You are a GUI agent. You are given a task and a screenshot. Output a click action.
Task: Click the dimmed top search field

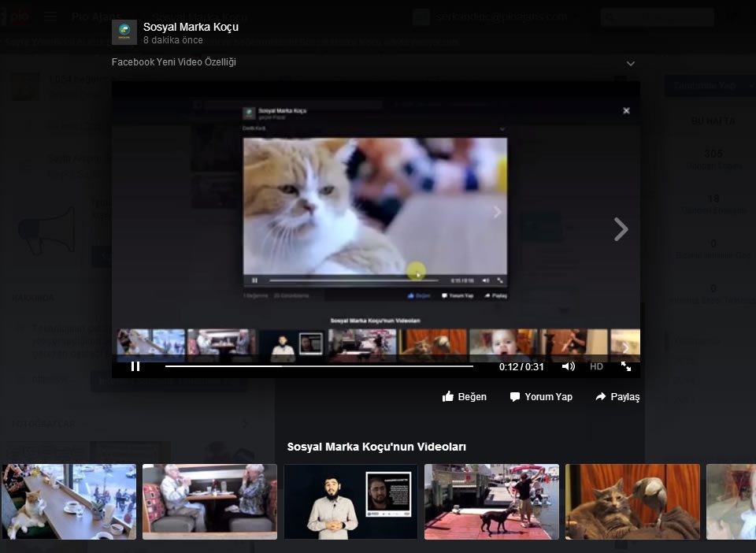657,17
